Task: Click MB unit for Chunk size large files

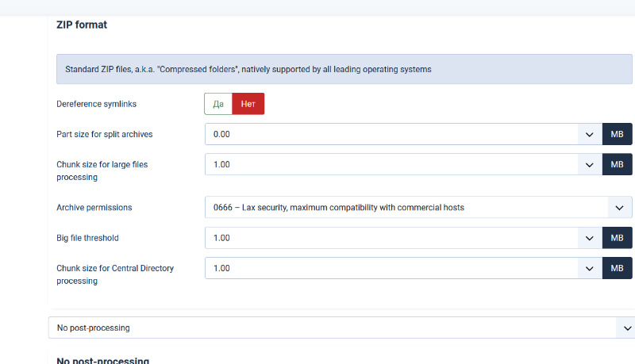Action: 618,165
